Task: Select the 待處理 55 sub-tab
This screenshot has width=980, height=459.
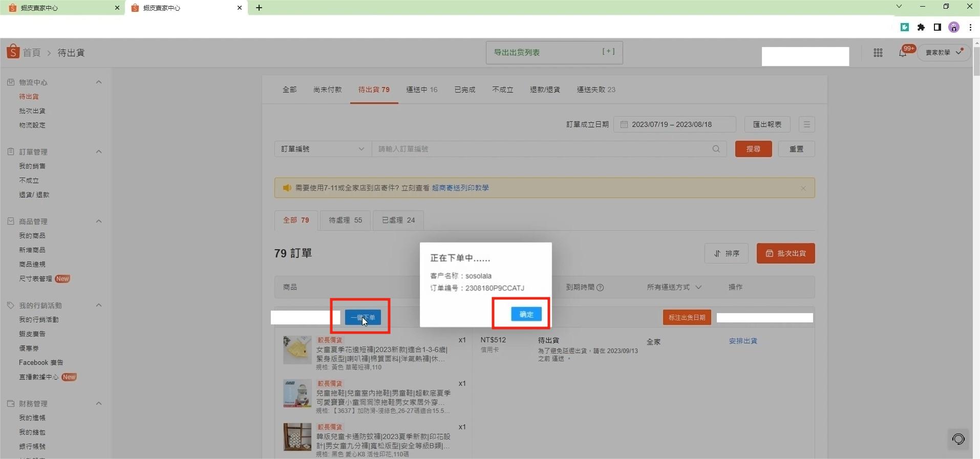Action: coord(345,220)
